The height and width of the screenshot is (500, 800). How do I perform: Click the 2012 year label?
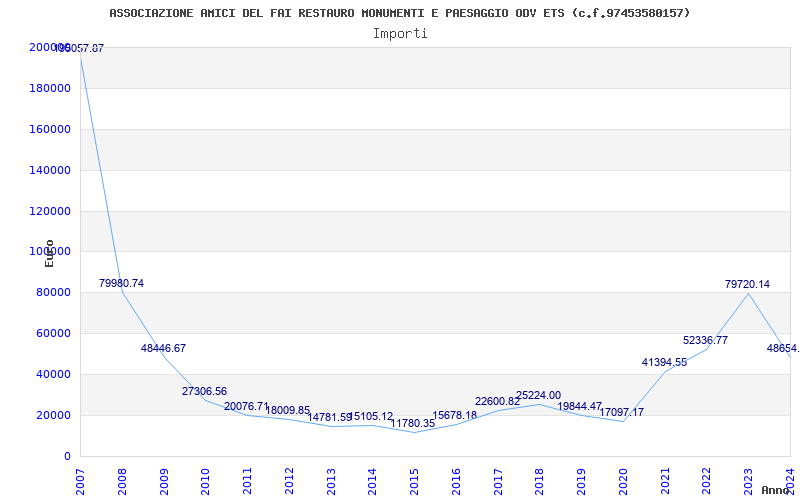tap(289, 482)
